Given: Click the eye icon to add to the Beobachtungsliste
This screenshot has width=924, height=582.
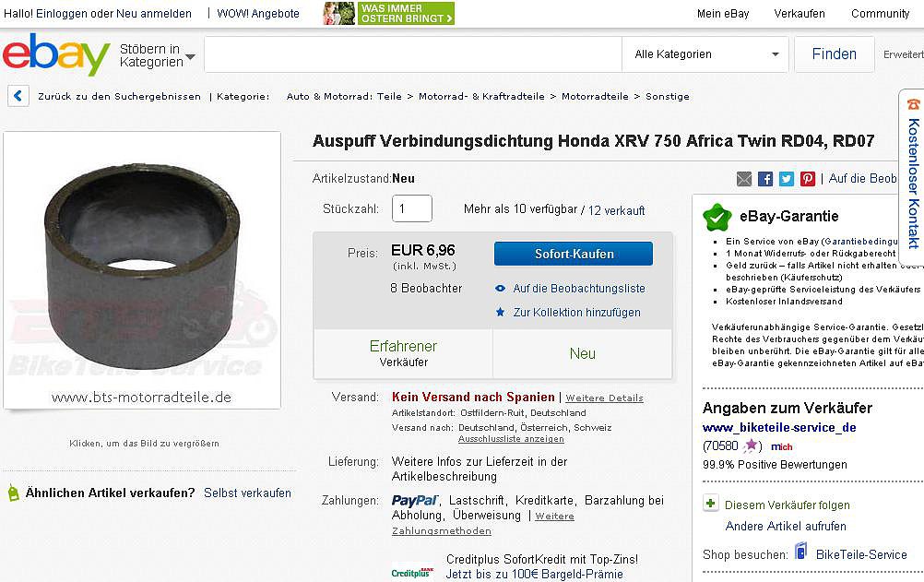Looking at the screenshot, I should (501, 289).
